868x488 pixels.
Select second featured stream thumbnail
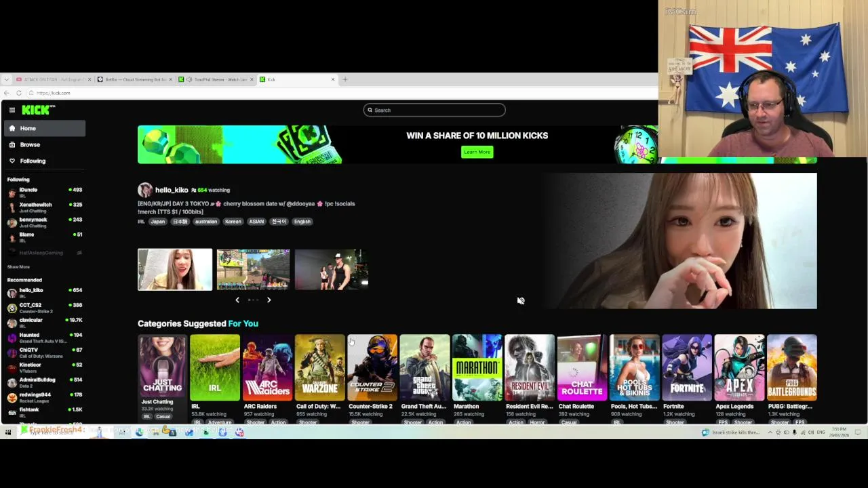click(253, 270)
